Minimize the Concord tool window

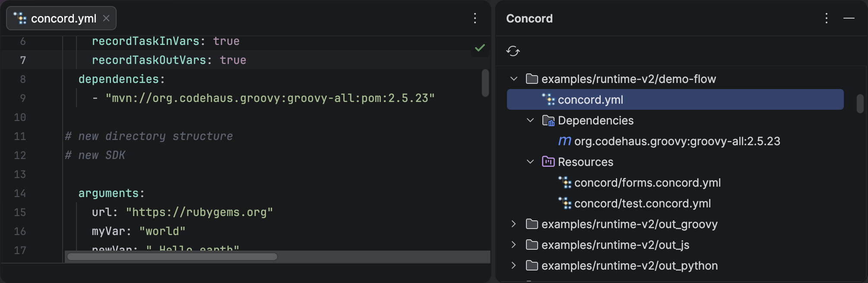849,18
